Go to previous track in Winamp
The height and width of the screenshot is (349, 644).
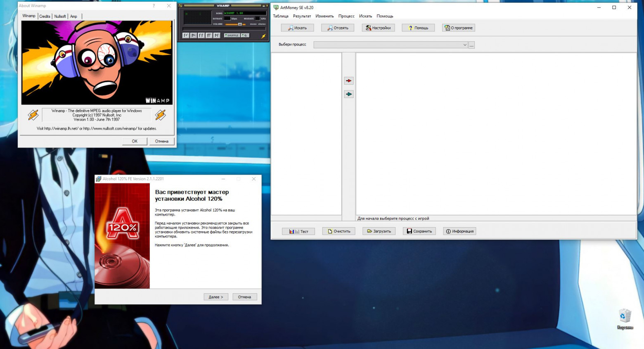pyautogui.click(x=186, y=36)
